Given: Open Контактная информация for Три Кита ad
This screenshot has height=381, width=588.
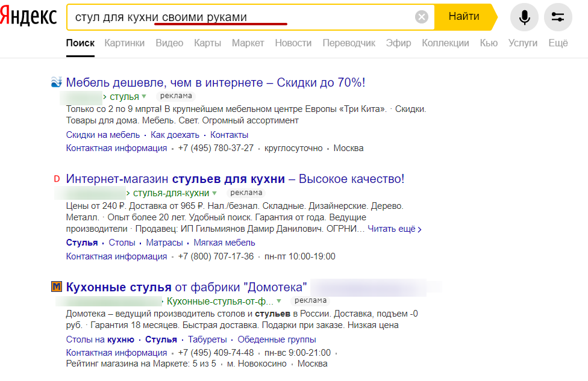Looking at the screenshot, I should point(116,148).
